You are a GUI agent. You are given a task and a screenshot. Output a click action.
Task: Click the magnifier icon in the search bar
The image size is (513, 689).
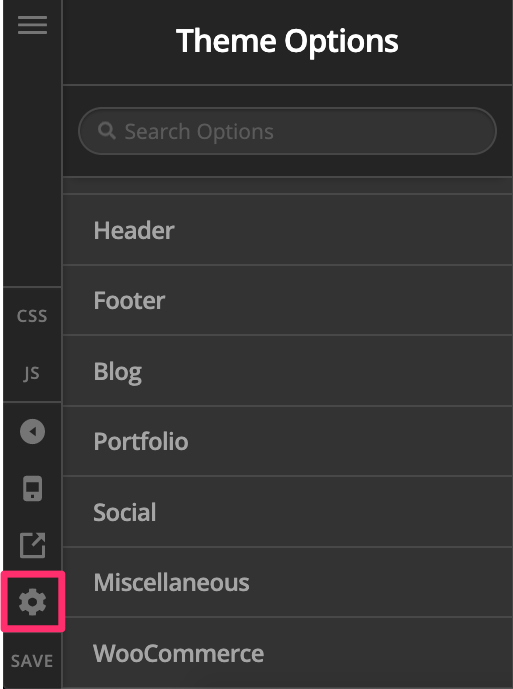click(106, 131)
